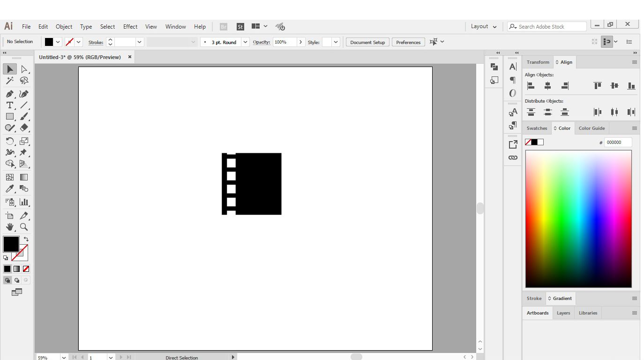Select the Perspective Grid tool

pos(24,164)
